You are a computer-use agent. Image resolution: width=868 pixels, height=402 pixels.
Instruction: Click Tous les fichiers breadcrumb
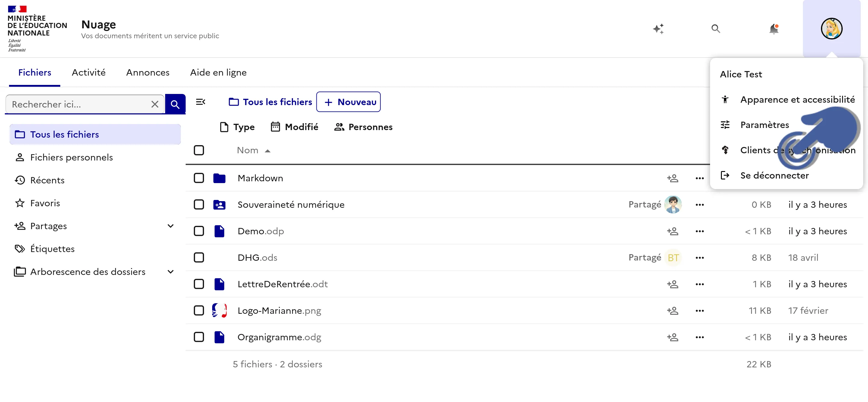point(270,102)
